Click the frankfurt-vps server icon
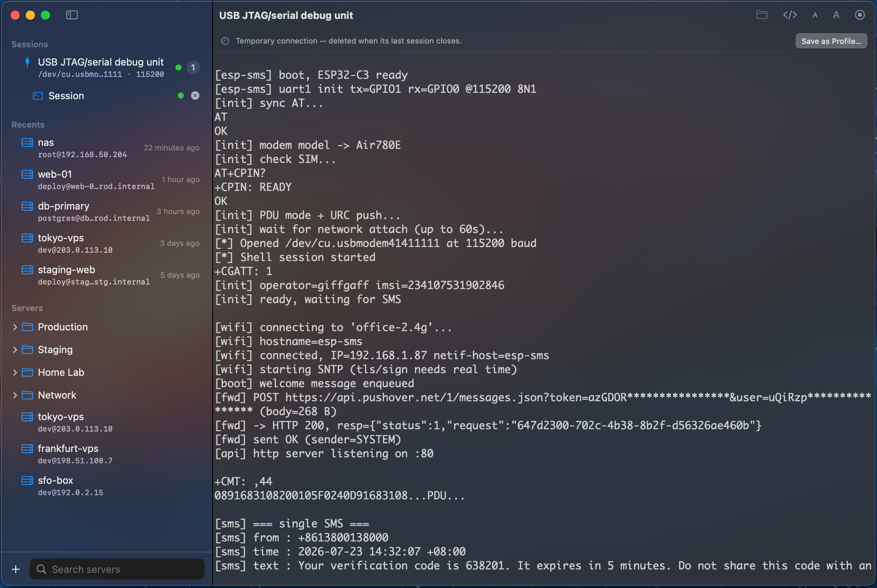The image size is (877, 588). point(27,449)
